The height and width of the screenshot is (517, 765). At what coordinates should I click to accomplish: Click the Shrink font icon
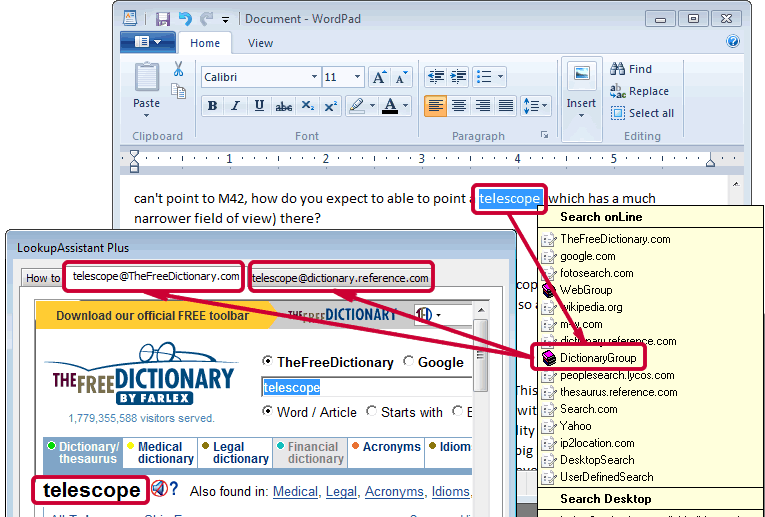[401, 77]
